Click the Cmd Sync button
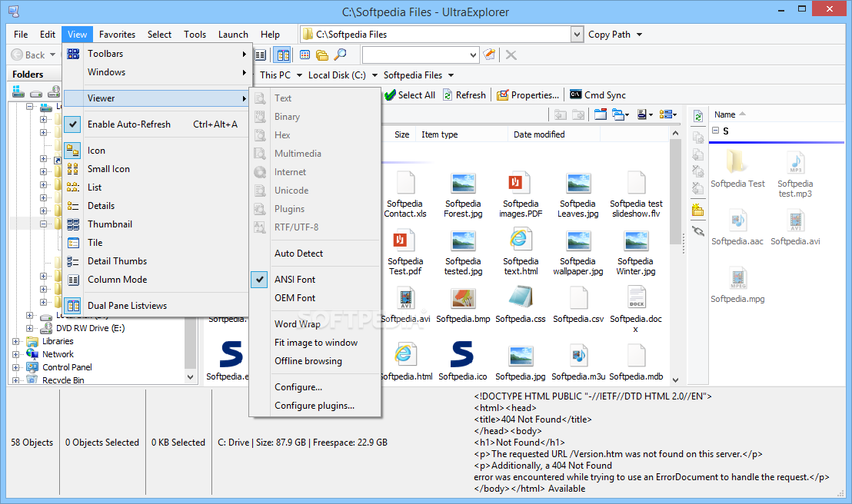The width and height of the screenshot is (852, 504). point(597,95)
